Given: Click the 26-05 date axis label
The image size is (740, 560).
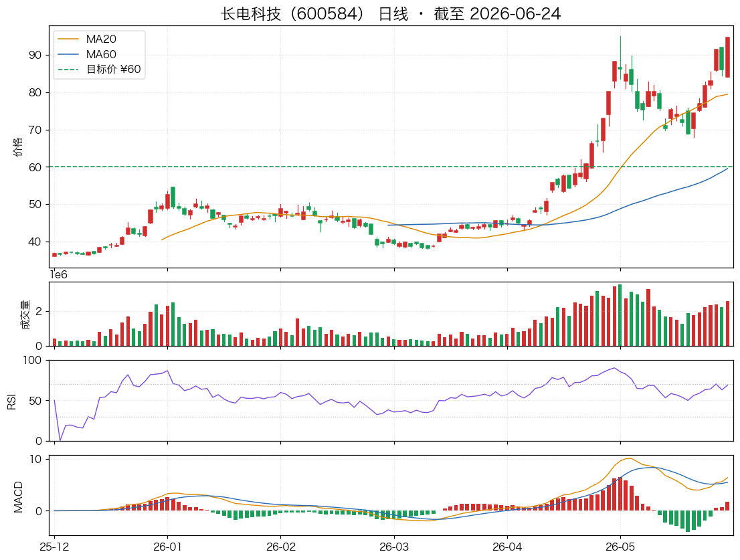Looking at the screenshot, I should 620,547.
